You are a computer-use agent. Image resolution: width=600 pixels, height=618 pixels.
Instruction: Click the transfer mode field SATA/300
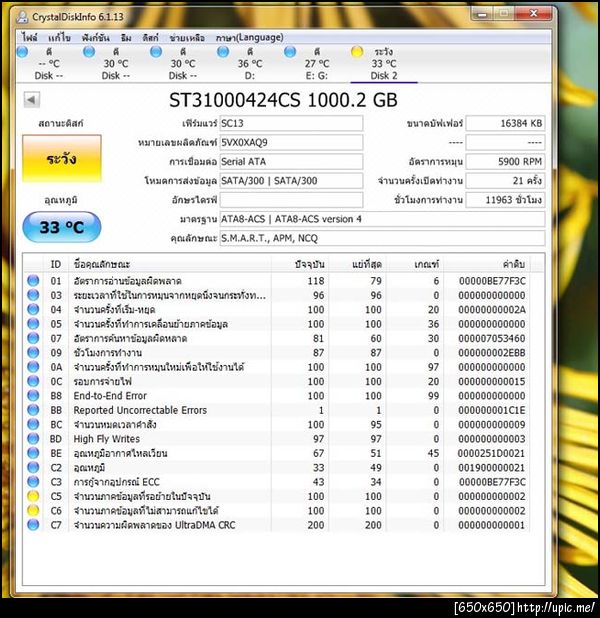tap(291, 181)
